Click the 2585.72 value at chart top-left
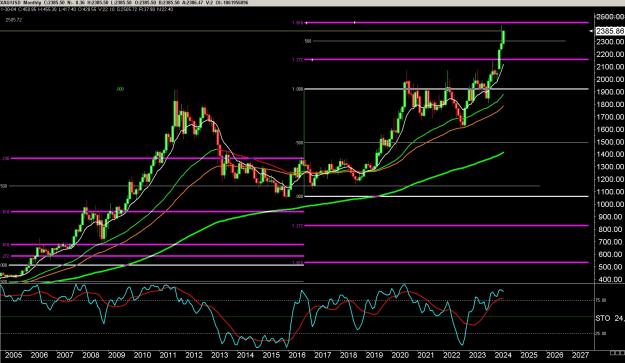Viewport: 625px width, 363px height. pyautogui.click(x=14, y=20)
